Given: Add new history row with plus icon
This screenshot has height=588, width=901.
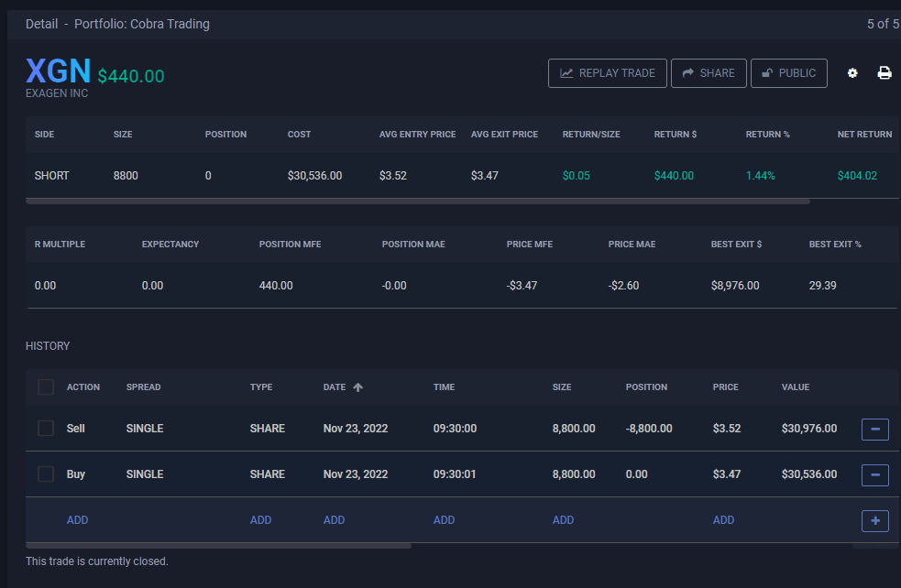Looking at the screenshot, I should click(x=874, y=520).
